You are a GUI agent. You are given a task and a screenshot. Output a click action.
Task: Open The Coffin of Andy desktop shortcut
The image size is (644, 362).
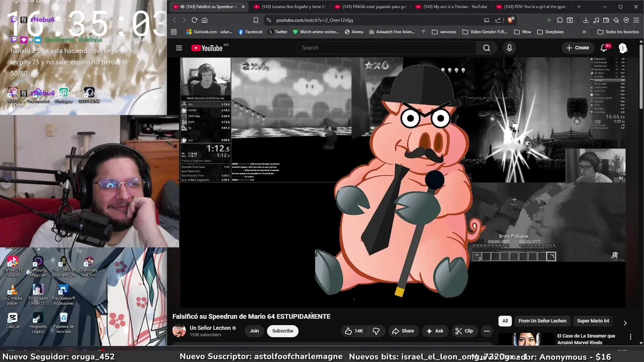click(x=63, y=267)
